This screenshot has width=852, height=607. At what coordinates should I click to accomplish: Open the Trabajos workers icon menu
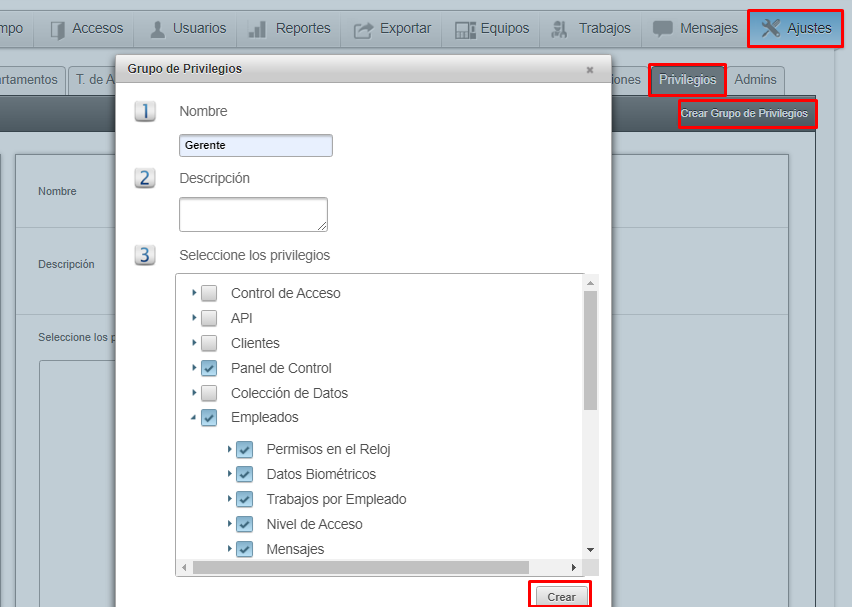562,29
